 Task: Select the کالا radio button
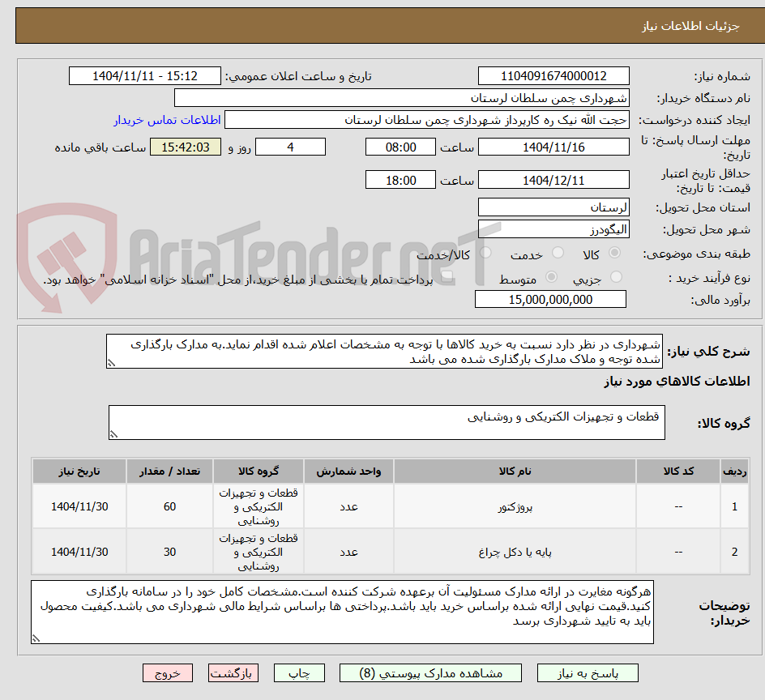pos(615,253)
